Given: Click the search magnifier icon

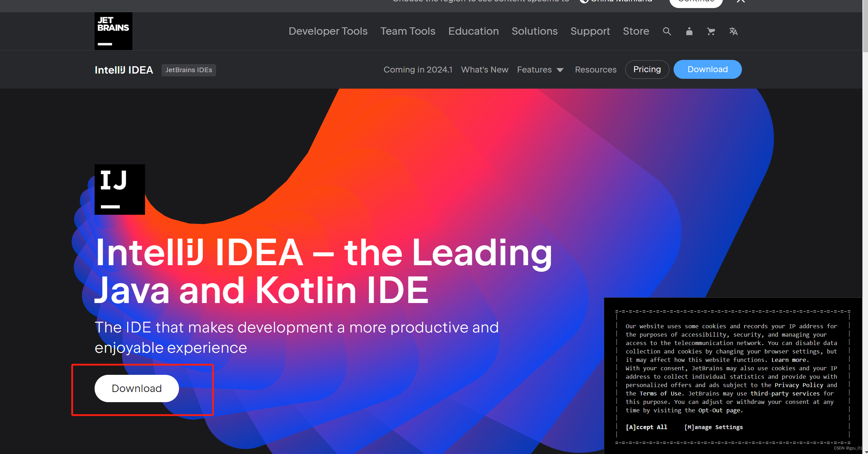Looking at the screenshot, I should tap(667, 32).
